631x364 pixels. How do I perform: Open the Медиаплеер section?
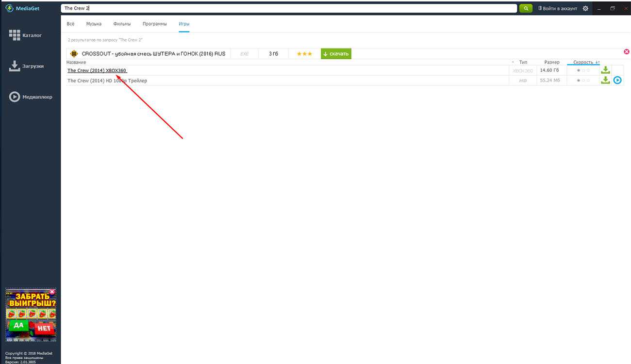31,97
